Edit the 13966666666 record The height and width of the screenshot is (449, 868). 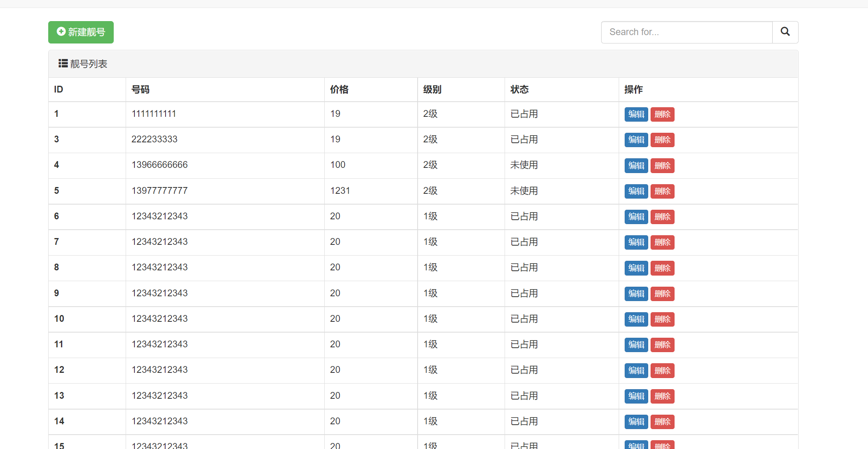636,165
